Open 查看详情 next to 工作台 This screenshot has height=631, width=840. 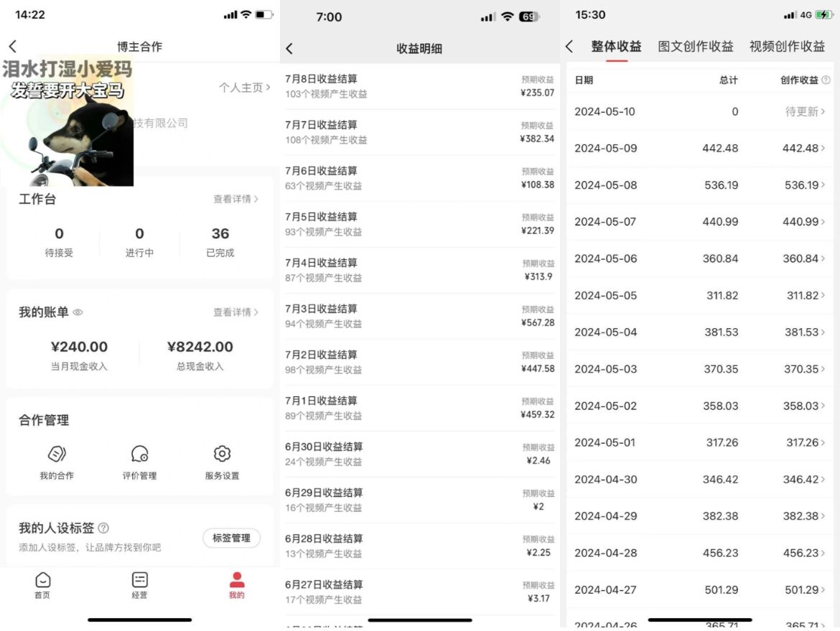234,200
